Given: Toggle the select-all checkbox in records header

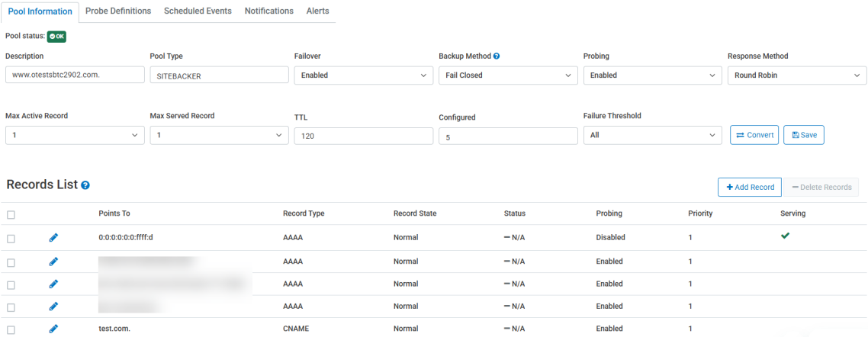Looking at the screenshot, I should pyautogui.click(x=11, y=214).
